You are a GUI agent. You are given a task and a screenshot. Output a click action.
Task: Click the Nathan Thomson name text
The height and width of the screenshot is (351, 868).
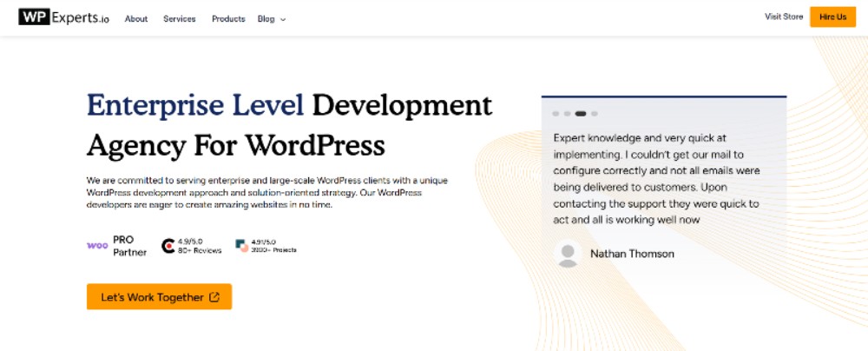(x=632, y=254)
